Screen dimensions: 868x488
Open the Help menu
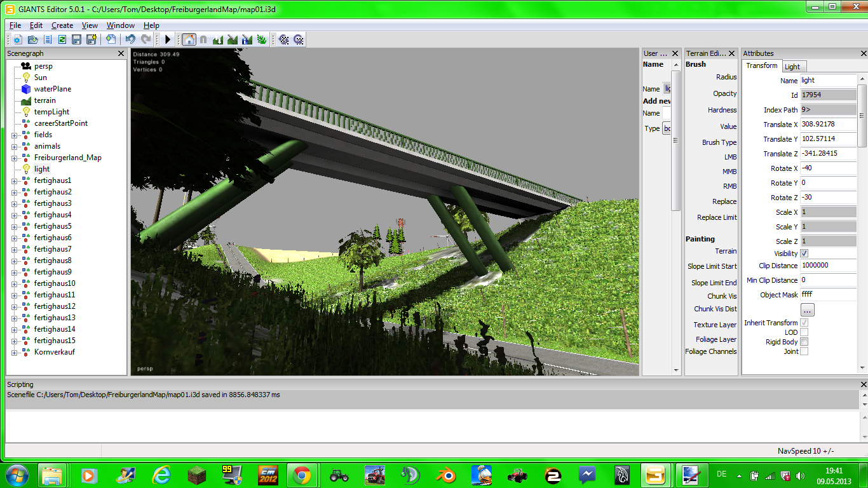coord(151,25)
